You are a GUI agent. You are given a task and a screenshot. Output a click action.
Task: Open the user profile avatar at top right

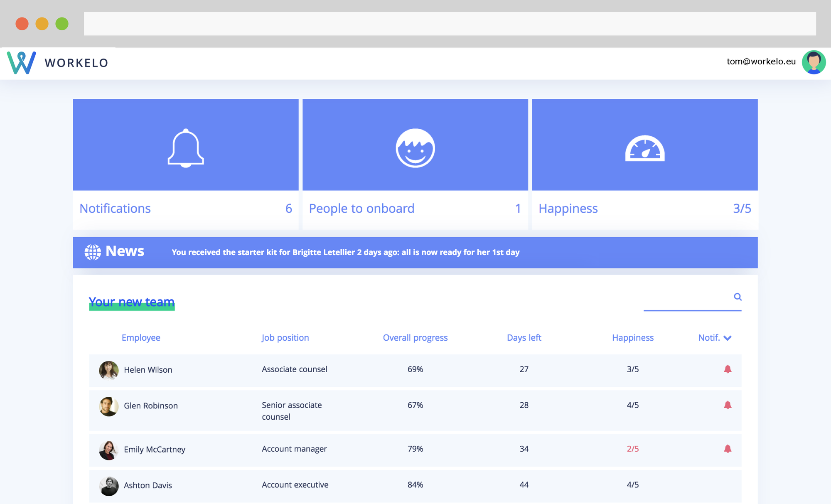coord(814,62)
